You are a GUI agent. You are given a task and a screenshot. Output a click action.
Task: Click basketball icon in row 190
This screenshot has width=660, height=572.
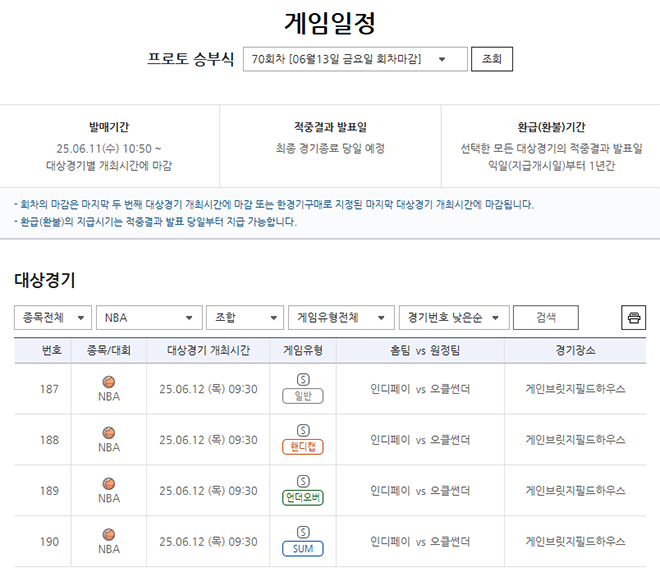coord(109,534)
